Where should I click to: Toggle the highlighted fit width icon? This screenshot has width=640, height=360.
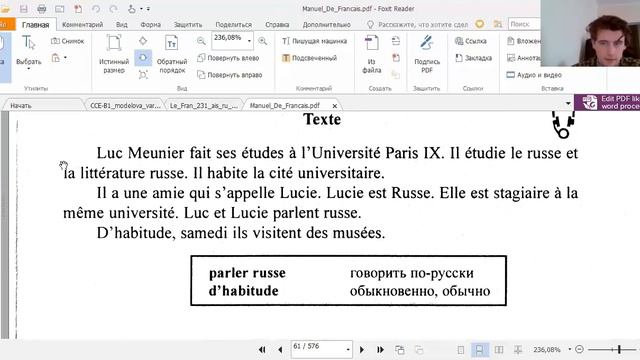pos(143,58)
